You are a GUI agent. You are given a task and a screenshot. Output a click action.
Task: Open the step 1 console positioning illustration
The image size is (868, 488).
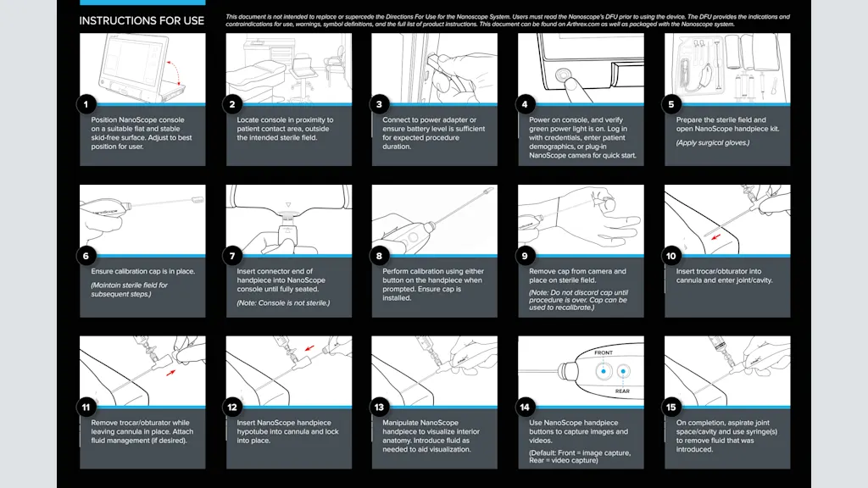142,68
